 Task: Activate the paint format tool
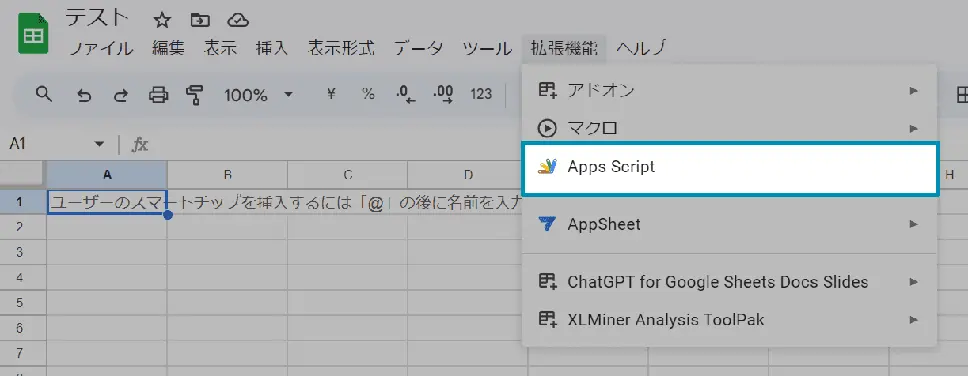pos(194,95)
